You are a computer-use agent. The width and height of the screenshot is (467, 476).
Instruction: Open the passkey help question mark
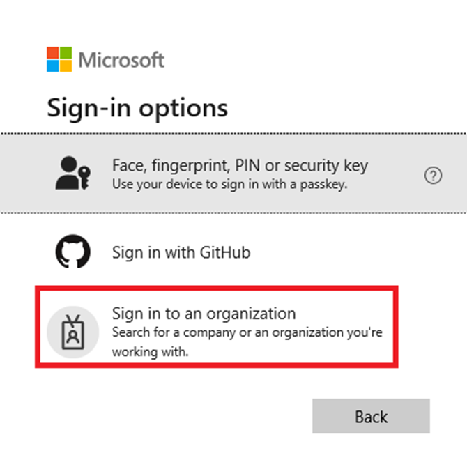point(433,176)
